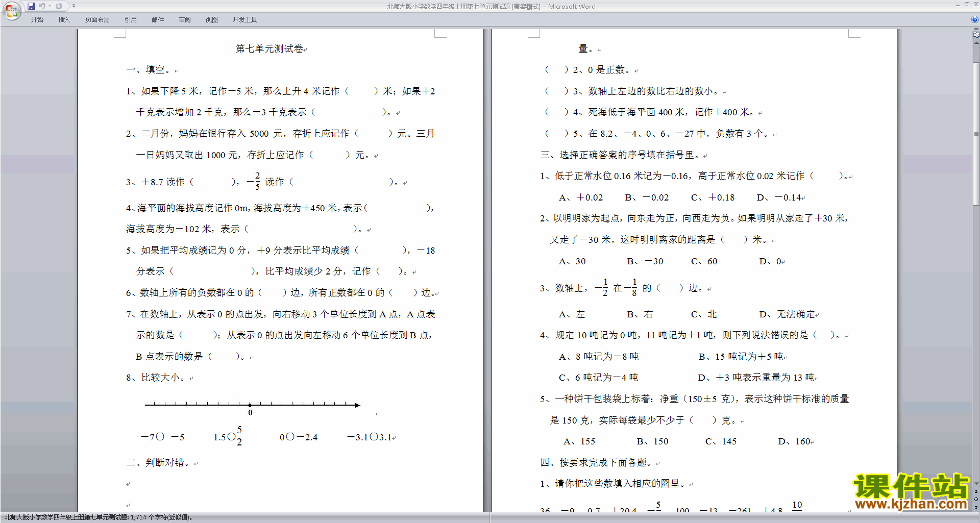Click answer option D、－0.14
This screenshot has width=980, height=523.
[x=779, y=197]
